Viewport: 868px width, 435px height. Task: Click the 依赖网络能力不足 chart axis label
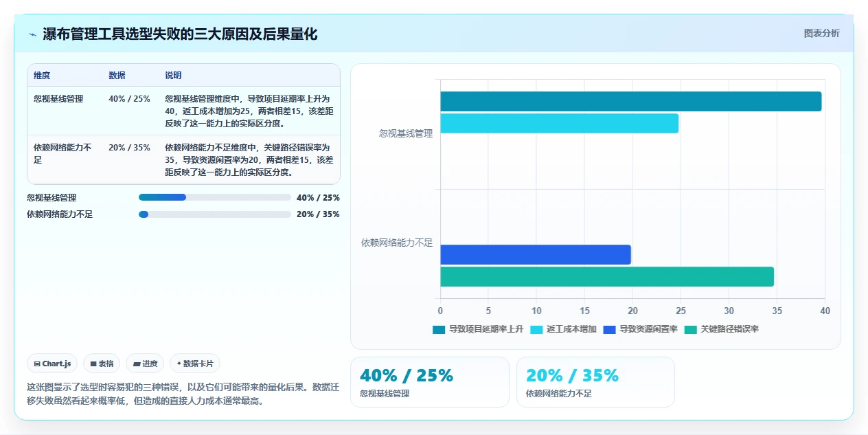click(x=397, y=243)
